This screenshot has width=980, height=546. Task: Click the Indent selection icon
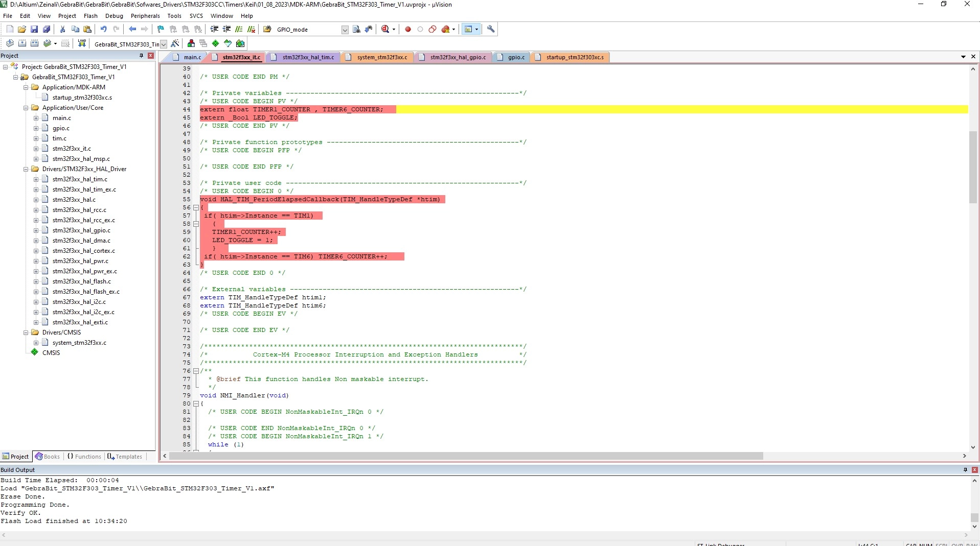[214, 29]
